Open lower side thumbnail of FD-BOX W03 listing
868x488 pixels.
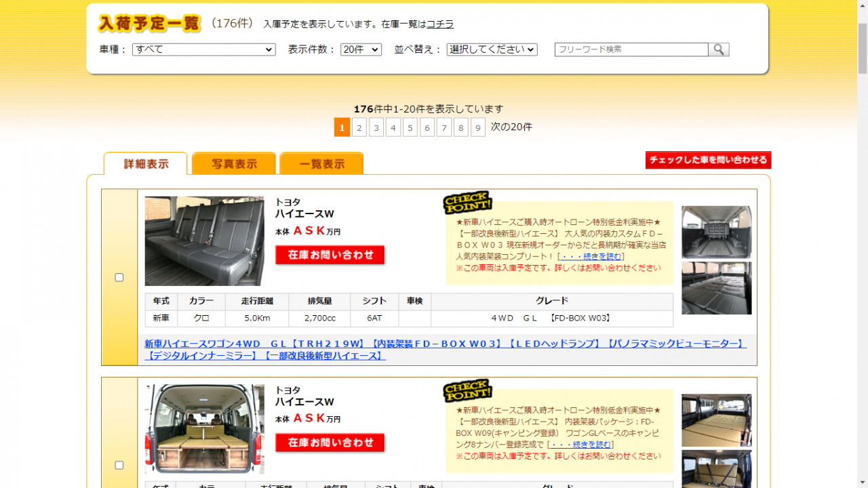[717, 288]
